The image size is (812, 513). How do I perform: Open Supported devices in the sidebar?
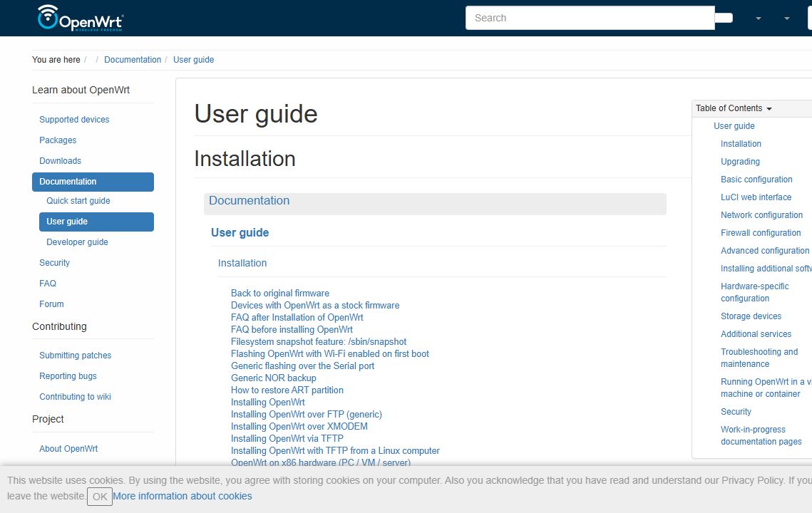coord(74,120)
